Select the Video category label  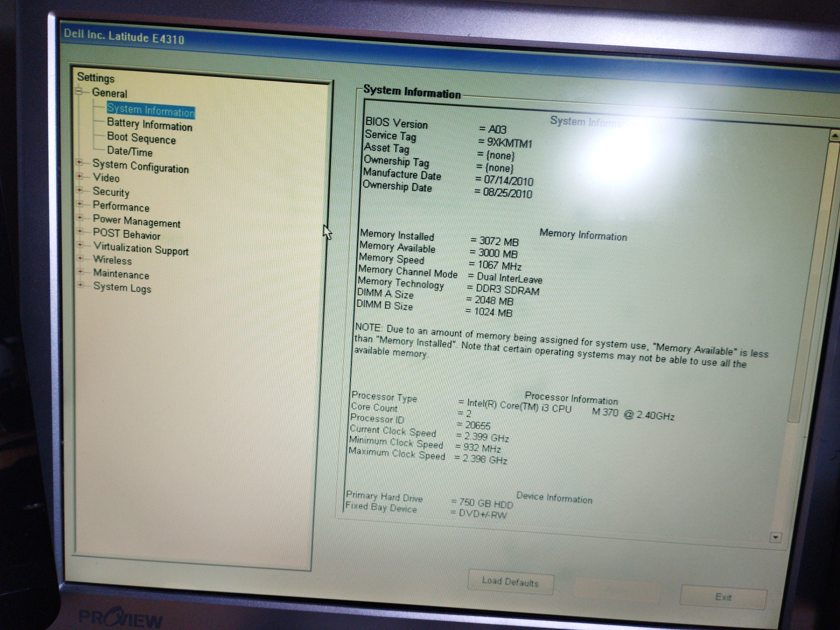click(x=106, y=178)
